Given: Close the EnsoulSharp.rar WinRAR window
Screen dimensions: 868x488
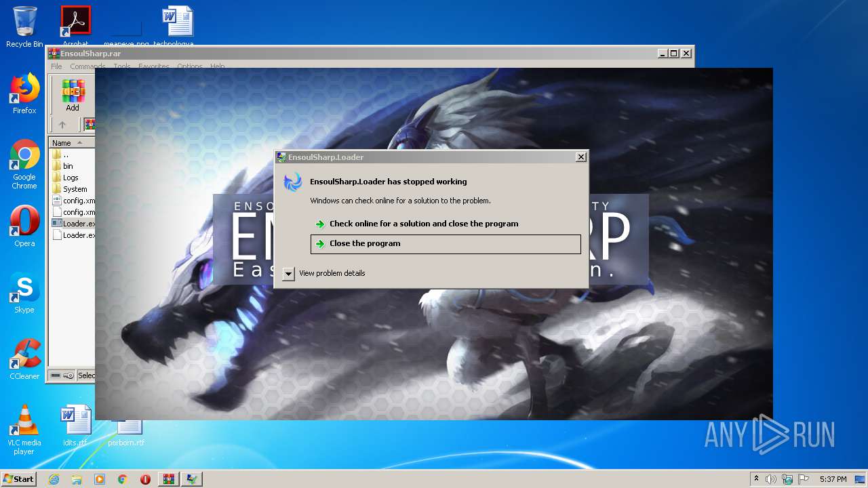Looking at the screenshot, I should tap(686, 53).
